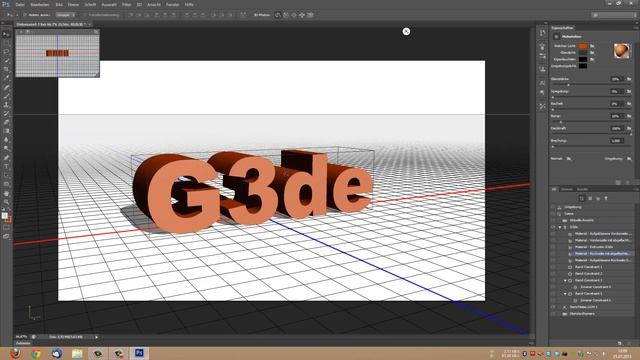This screenshot has width=640, height=360.
Task: Activate 3D object slide mode in options bar
Action: pyautogui.click(x=302, y=15)
